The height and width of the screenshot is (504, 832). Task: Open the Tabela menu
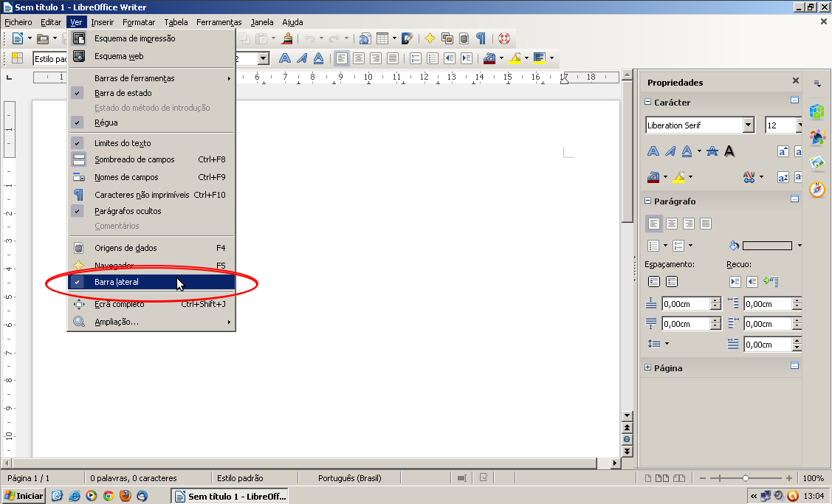coord(176,22)
